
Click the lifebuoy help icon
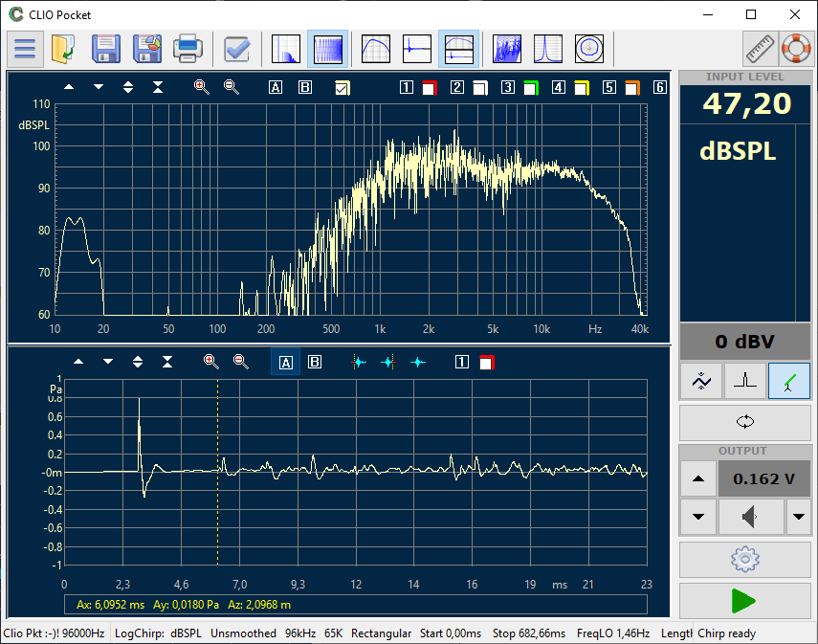point(795,48)
